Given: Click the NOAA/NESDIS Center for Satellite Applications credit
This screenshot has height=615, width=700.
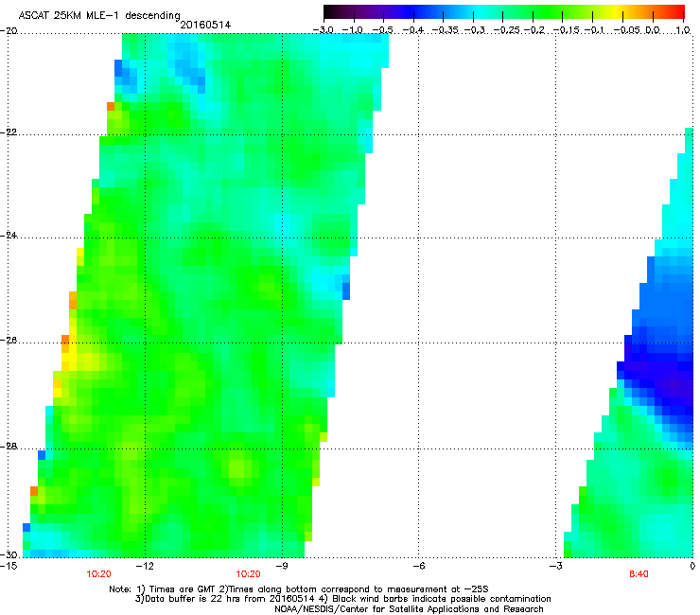Looking at the screenshot, I should coord(409,608).
